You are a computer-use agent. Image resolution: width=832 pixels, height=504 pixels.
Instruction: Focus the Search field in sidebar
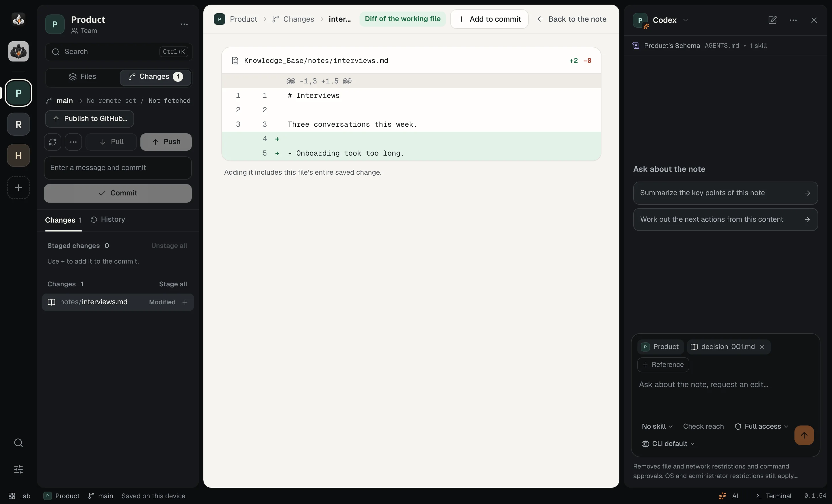[119, 52]
